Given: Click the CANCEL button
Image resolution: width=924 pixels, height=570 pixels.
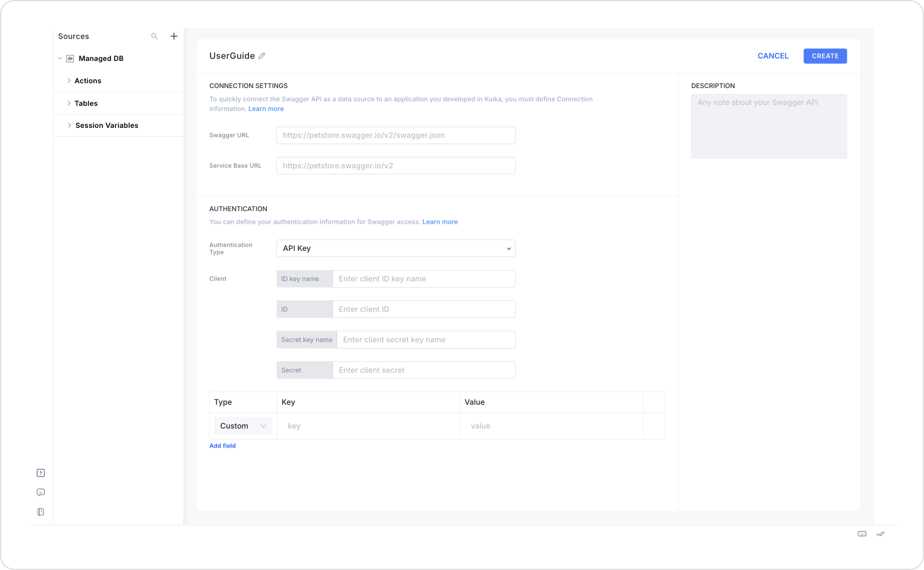Looking at the screenshot, I should (x=773, y=56).
